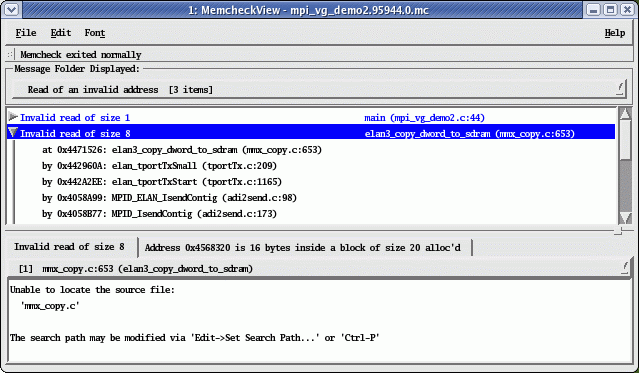The image size is (639, 373).
Task: Select the elan_tportTxStart stack frame
Action: pyautogui.click(x=162, y=181)
